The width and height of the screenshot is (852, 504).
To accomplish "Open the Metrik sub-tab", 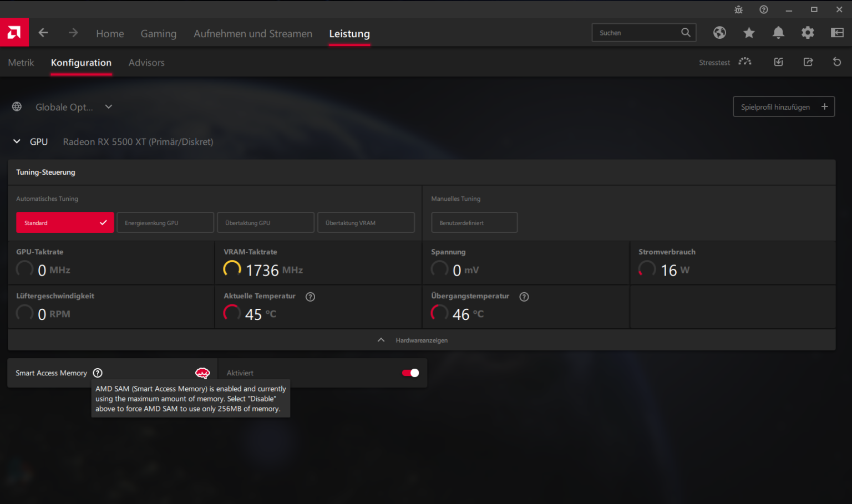I will (x=21, y=63).
